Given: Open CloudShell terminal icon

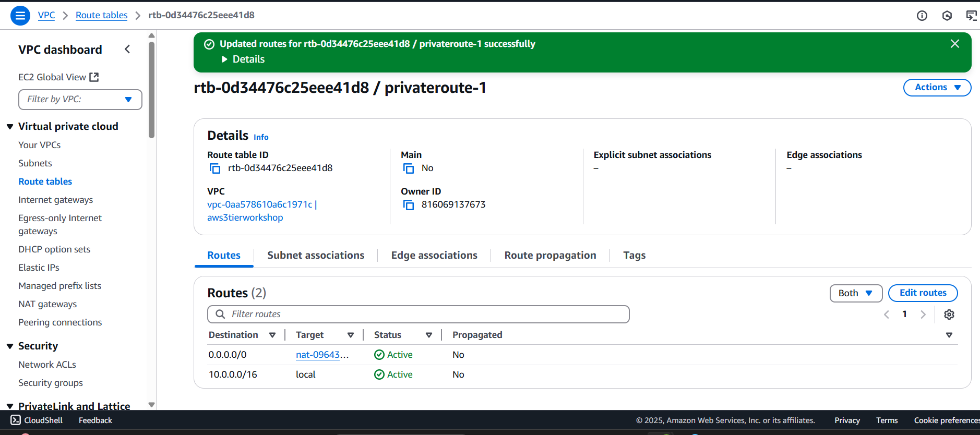Looking at the screenshot, I should pyautogui.click(x=16, y=420).
